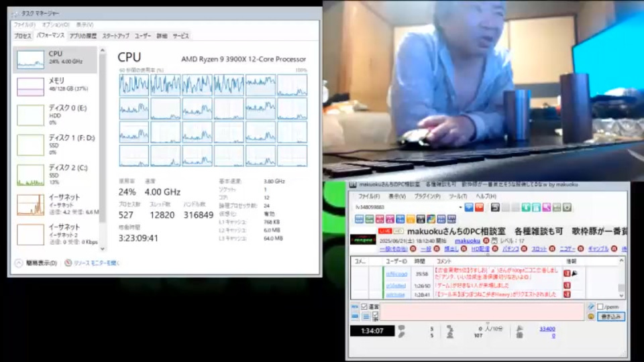Screen dimensions: 644x362
Task: Click red info icon in 39:58 comment row
Action: 568,274
